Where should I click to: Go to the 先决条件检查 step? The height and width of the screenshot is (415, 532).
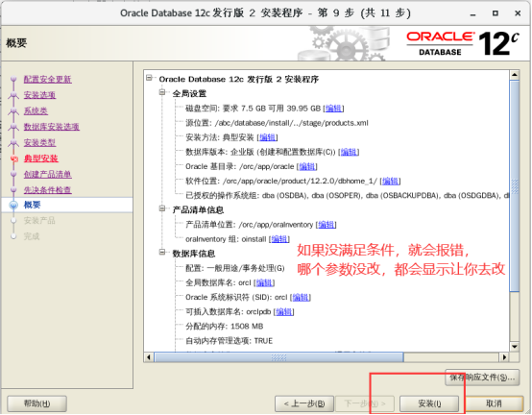point(47,190)
